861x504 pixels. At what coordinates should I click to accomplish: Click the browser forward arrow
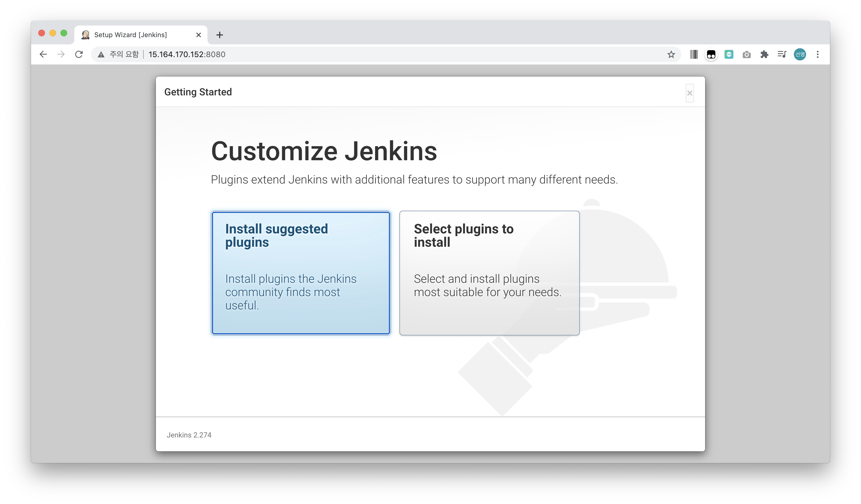click(x=61, y=54)
